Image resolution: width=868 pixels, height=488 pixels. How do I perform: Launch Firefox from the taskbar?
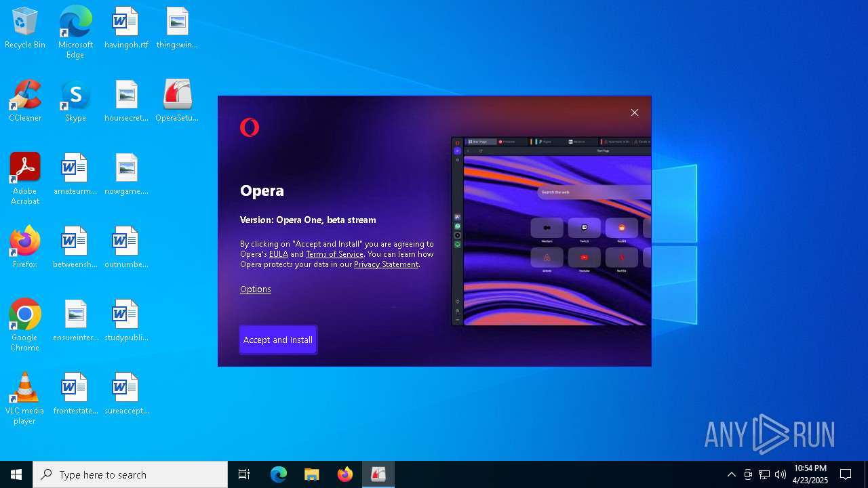[x=345, y=474]
